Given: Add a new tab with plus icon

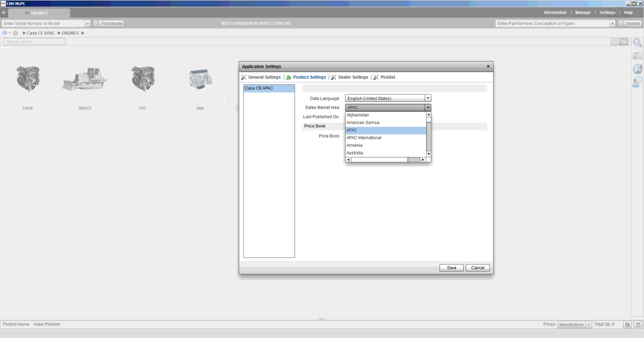Looking at the screenshot, I should point(4,12).
